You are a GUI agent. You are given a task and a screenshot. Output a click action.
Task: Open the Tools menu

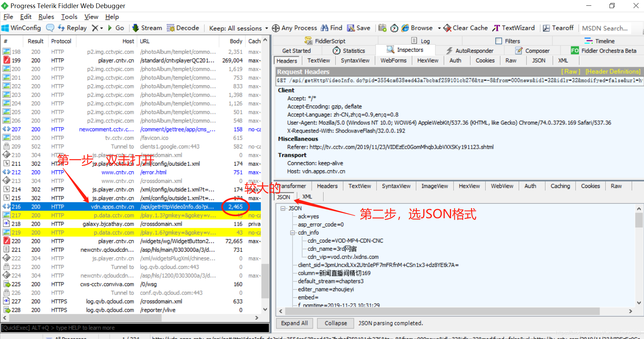pyautogui.click(x=69, y=17)
